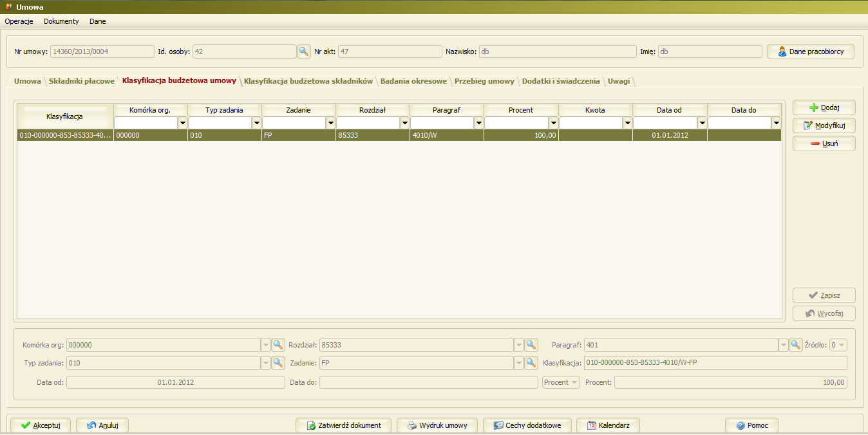Viewport: 868px width, 435px height.
Task: Click search icon beside Rozdział field
Action: coord(531,345)
